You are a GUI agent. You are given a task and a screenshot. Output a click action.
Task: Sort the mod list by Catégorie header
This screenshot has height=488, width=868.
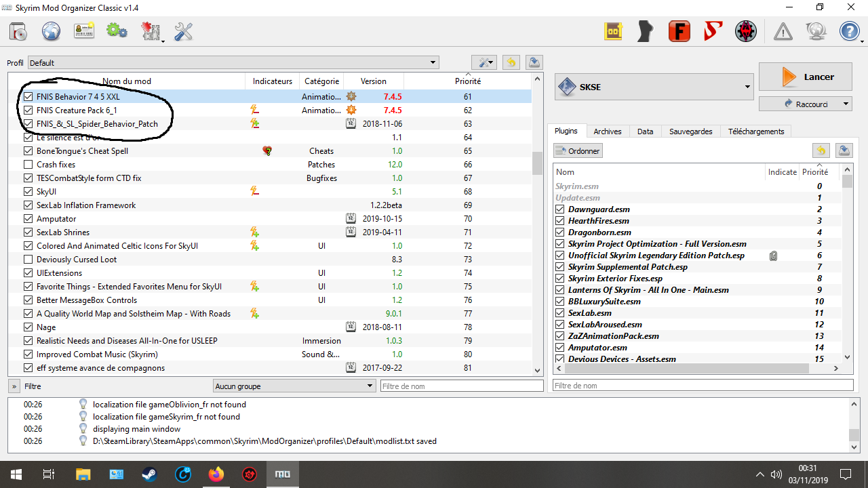point(321,81)
